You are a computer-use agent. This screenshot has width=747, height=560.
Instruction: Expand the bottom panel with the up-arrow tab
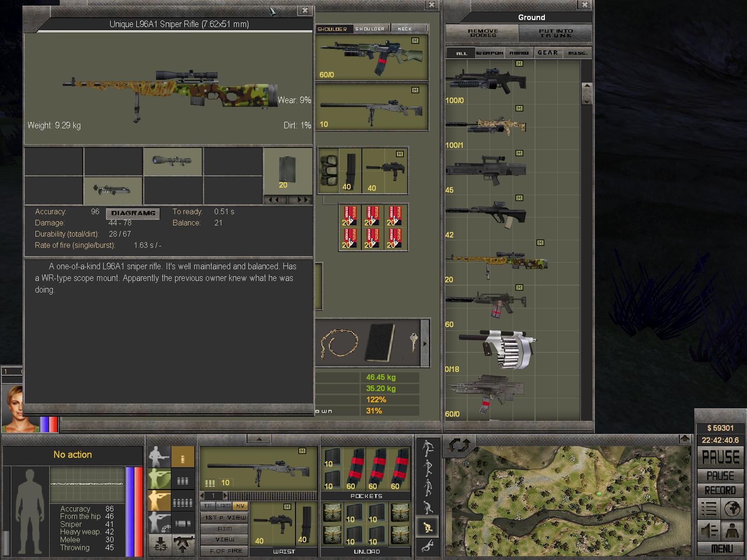coord(259,439)
